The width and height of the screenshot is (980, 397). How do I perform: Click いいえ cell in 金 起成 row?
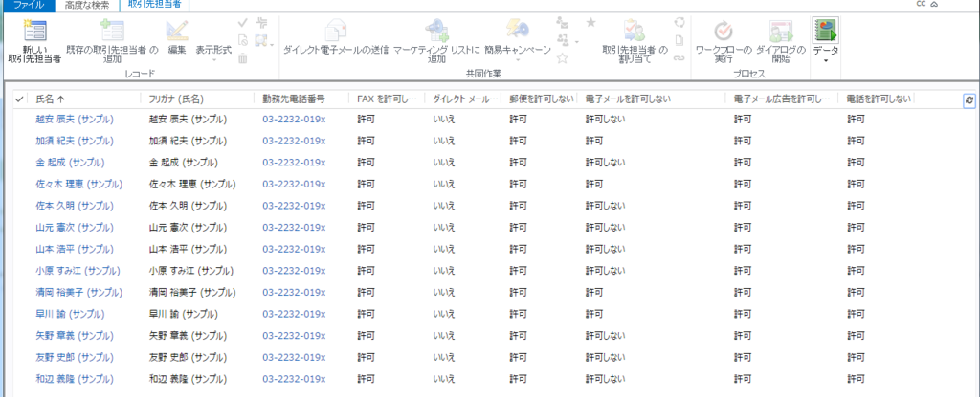[x=444, y=163]
